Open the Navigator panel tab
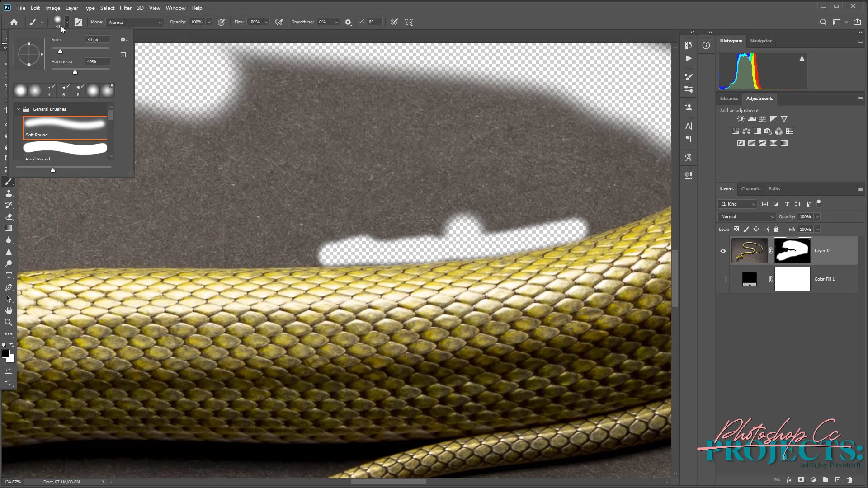868x488 pixels. [760, 41]
